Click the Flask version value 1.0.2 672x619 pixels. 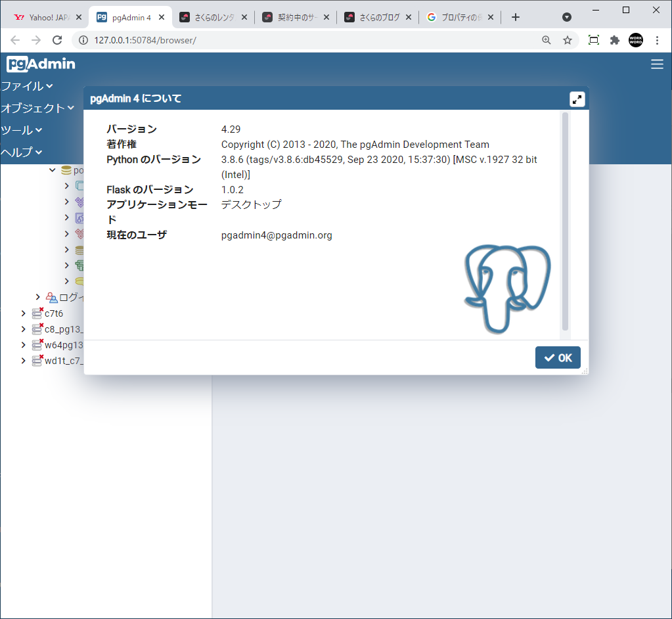232,190
